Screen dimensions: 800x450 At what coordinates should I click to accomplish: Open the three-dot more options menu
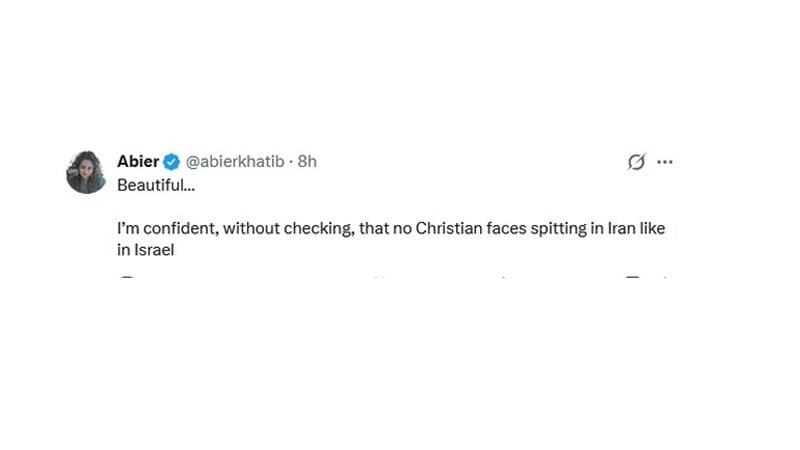click(x=665, y=162)
